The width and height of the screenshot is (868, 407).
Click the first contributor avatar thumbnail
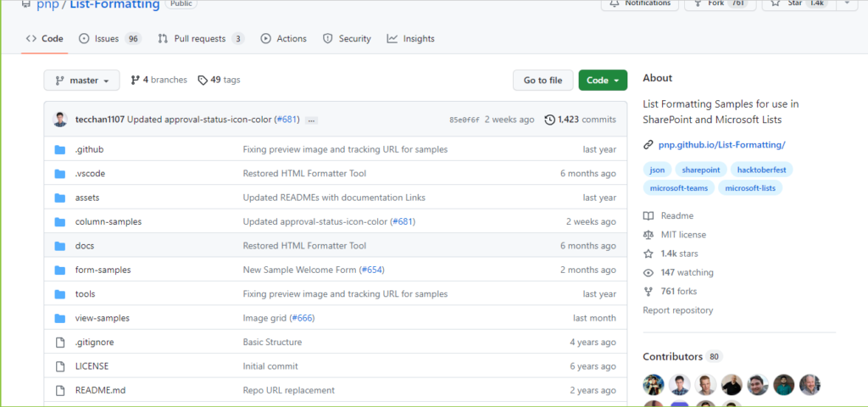(x=654, y=384)
